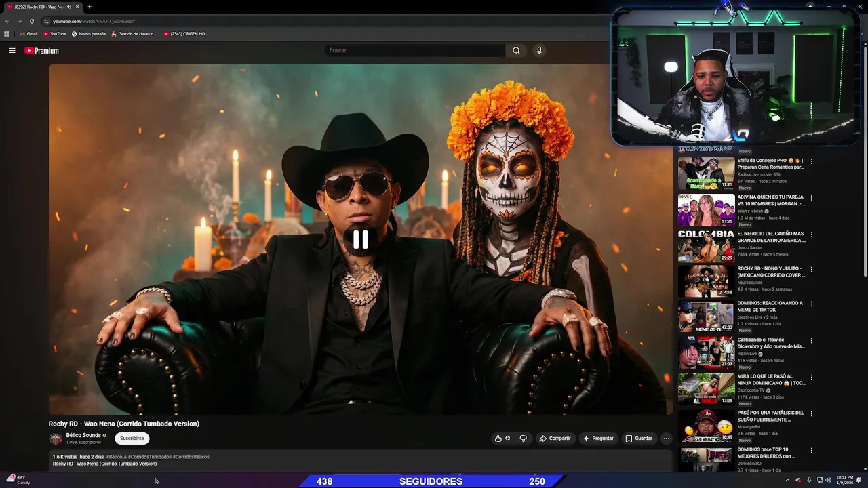Click the #CorridosBelicos hashtag link
The height and width of the screenshot is (488, 868).
(x=191, y=457)
